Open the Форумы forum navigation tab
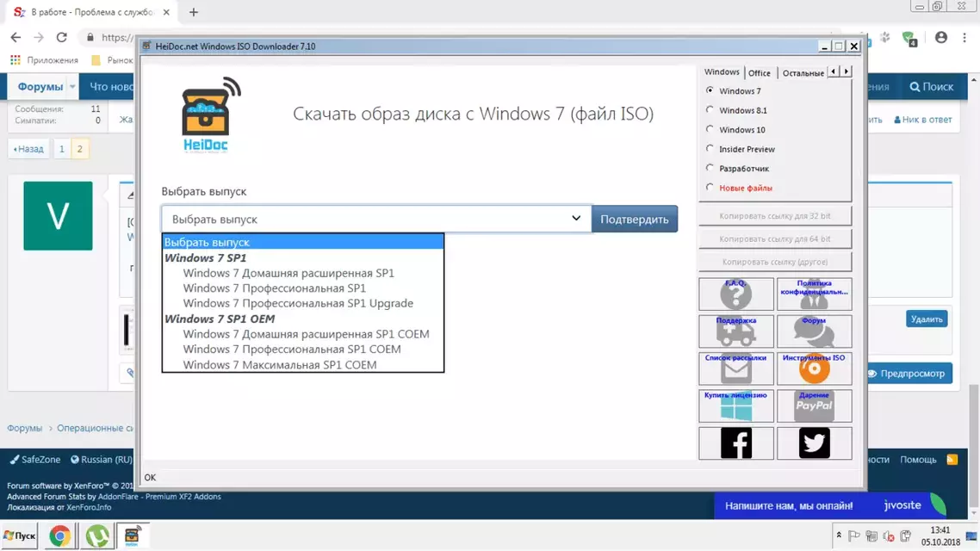The width and height of the screenshot is (980, 551). (x=40, y=87)
